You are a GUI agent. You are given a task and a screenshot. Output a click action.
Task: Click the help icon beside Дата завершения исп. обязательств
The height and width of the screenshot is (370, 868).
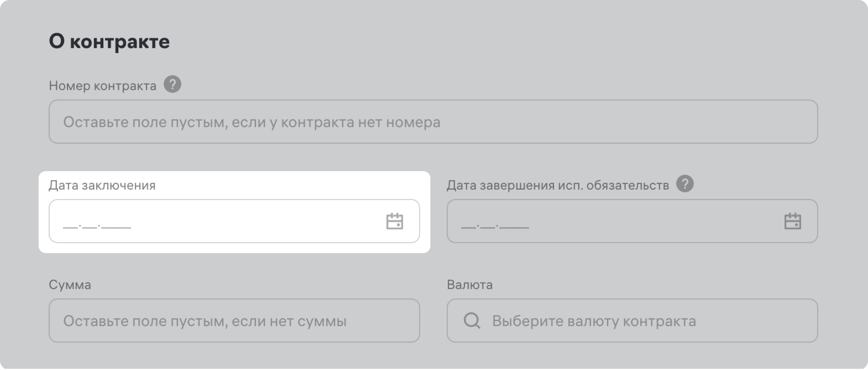click(x=685, y=184)
